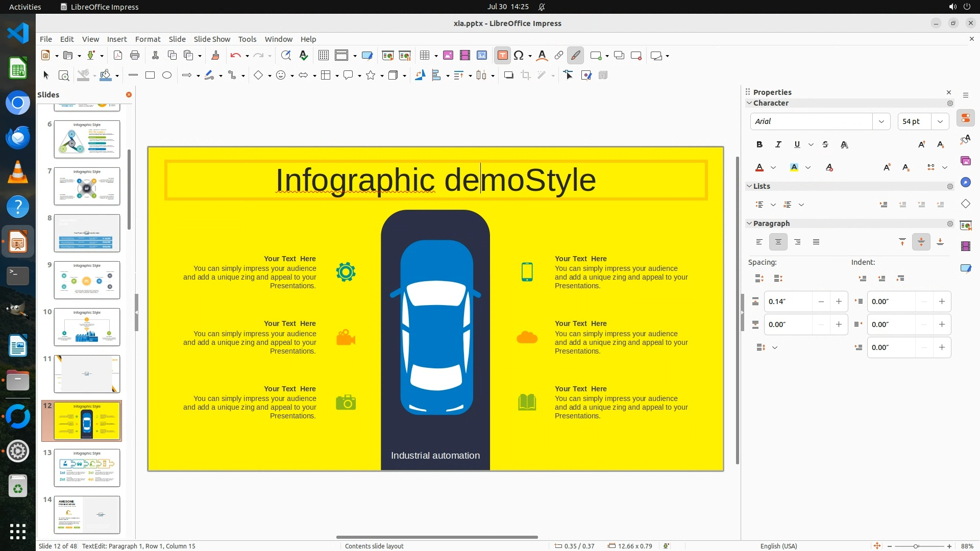Viewport: 980px width, 551px height.
Task: Select the Rectangle drawing tool
Action: (150, 76)
